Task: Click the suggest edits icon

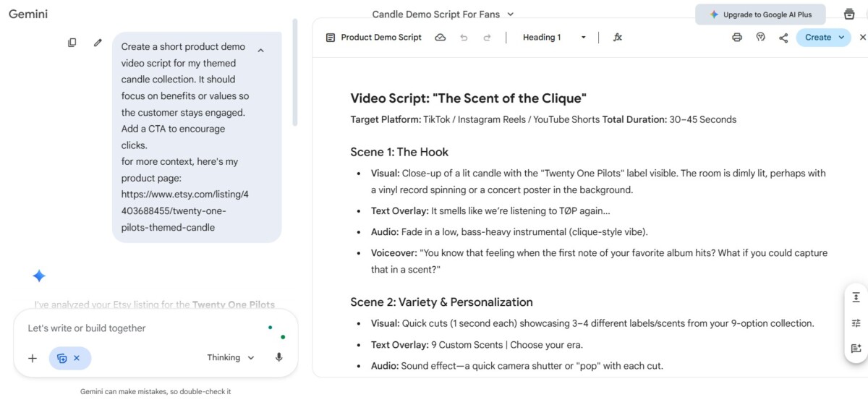Action: pos(856,348)
